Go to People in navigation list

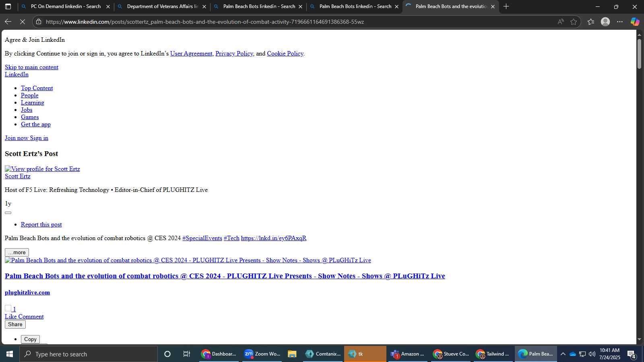click(x=30, y=95)
